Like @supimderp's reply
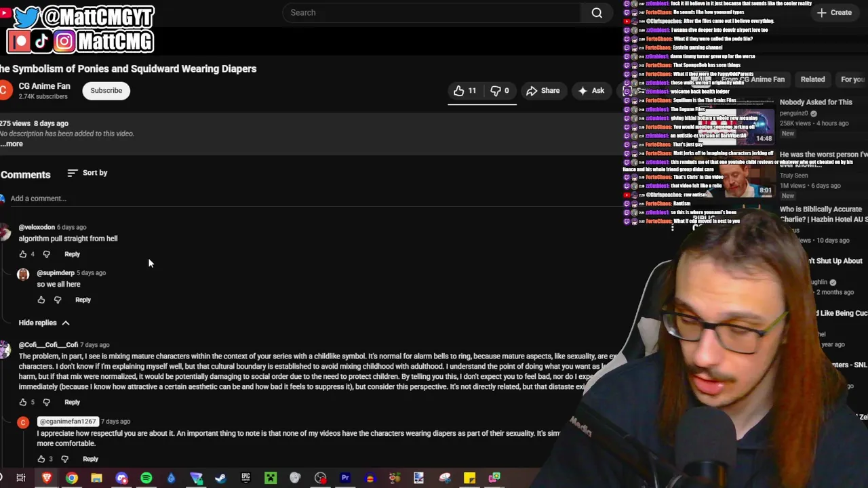This screenshot has height=488, width=868. (x=41, y=300)
